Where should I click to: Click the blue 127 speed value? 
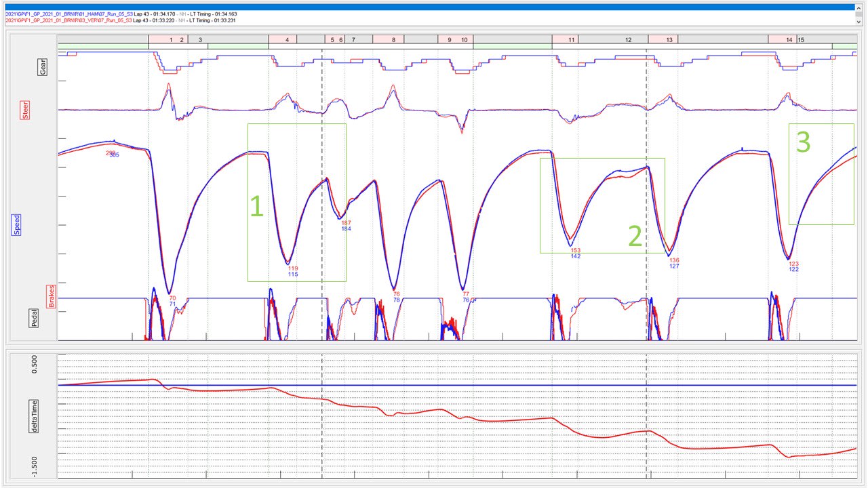click(x=674, y=266)
